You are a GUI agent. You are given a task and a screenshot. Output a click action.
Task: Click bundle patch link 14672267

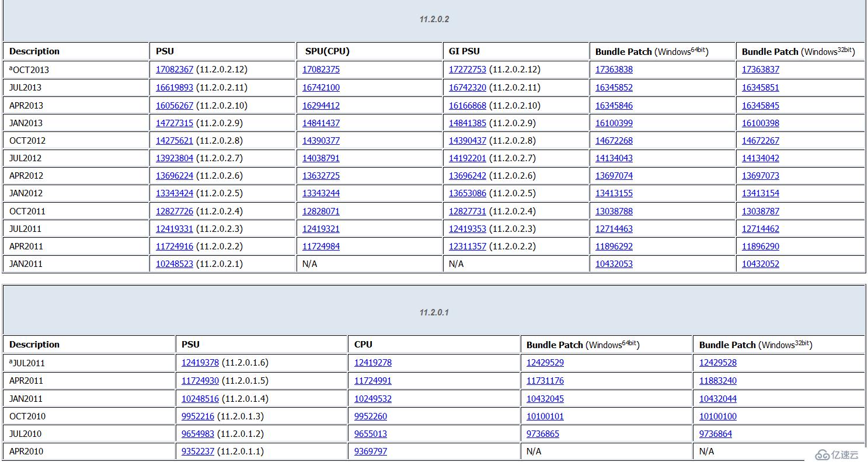point(761,141)
